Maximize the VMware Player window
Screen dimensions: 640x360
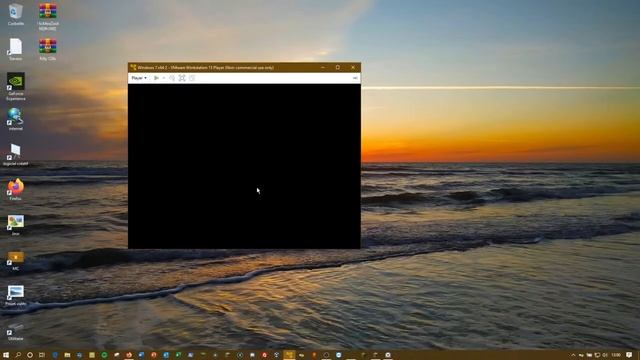[338, 67]
